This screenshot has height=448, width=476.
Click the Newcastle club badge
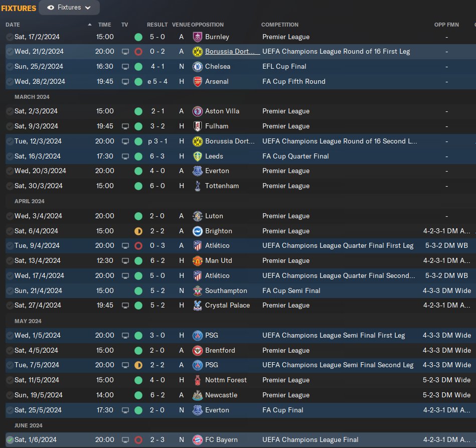tap(198, 395)
